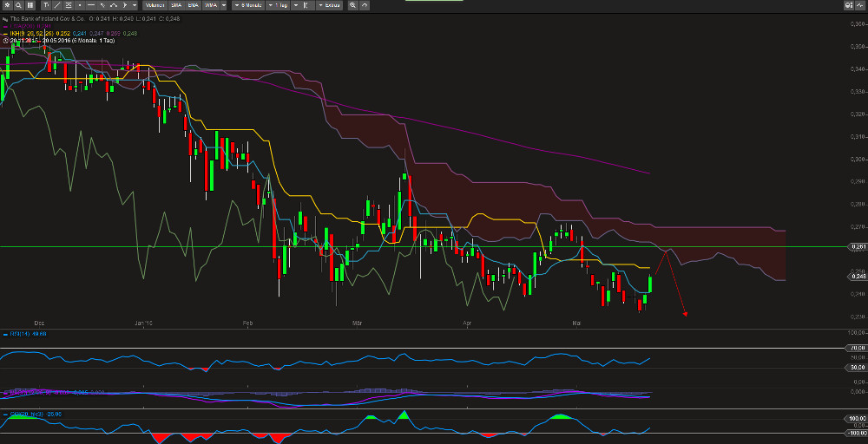Image resolution: width=868 pixels, height=444 pixels.
Task: Click the undo arrow icon
Action: coord(365,5)
